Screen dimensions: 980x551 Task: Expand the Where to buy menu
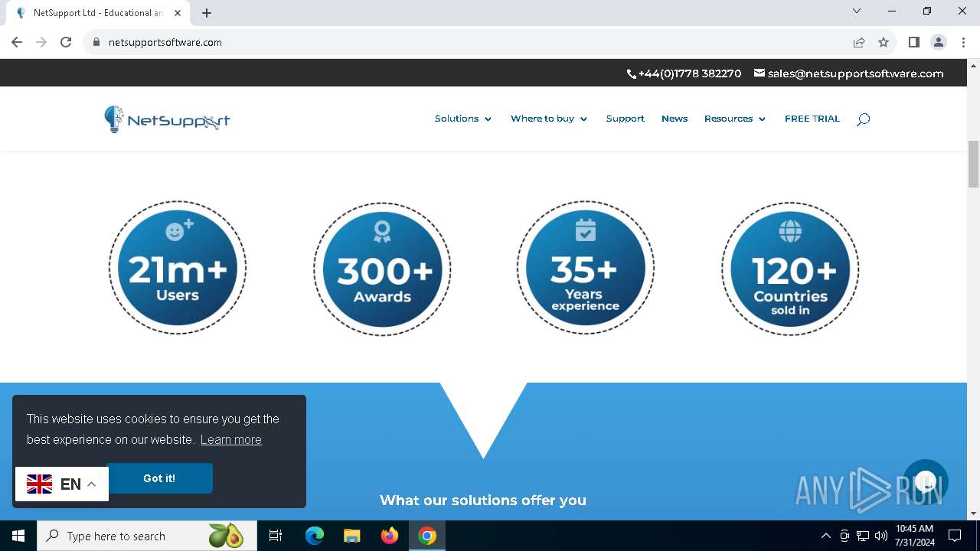click(549, 119)
